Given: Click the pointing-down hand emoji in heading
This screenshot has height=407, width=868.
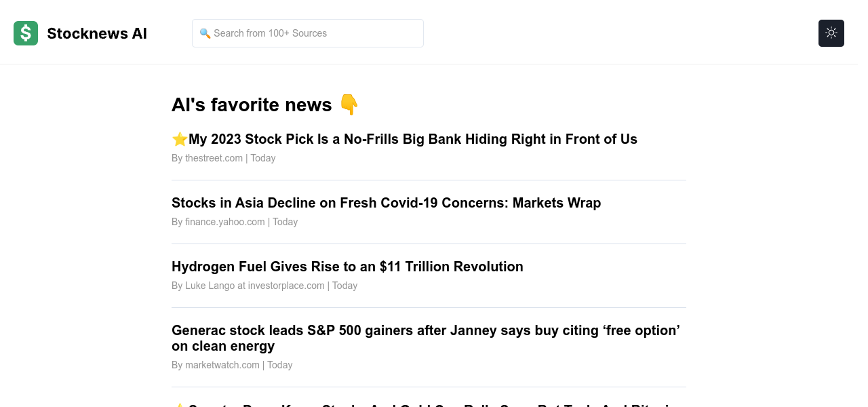Looking at the screenshot, I should pyautogui.click(x=349, y=104).
